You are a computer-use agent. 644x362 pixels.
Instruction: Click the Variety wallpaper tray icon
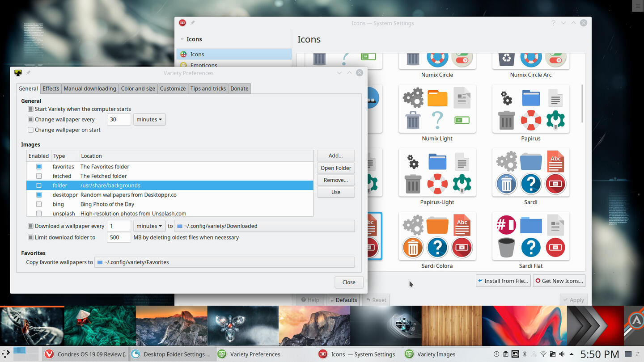[515, 354]
